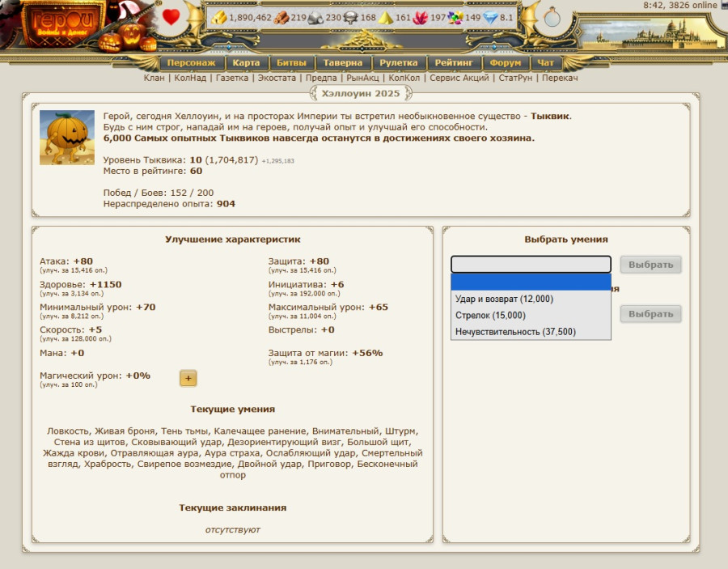Click the yellow sulfur pyramid icon
728x569 pixels.
(386, 17)
